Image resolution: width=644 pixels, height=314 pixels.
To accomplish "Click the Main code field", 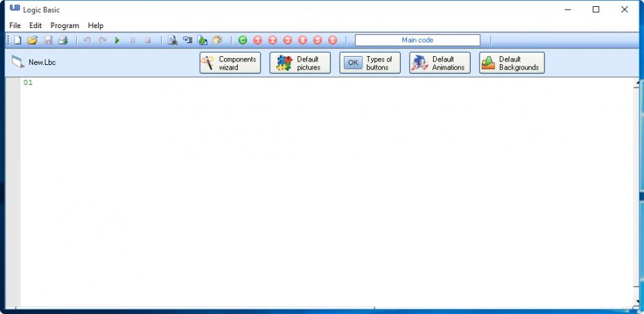I will (417, 40).
